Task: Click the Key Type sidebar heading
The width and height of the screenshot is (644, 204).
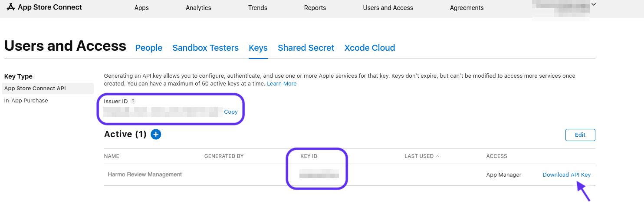Action: tap(18, 76)
